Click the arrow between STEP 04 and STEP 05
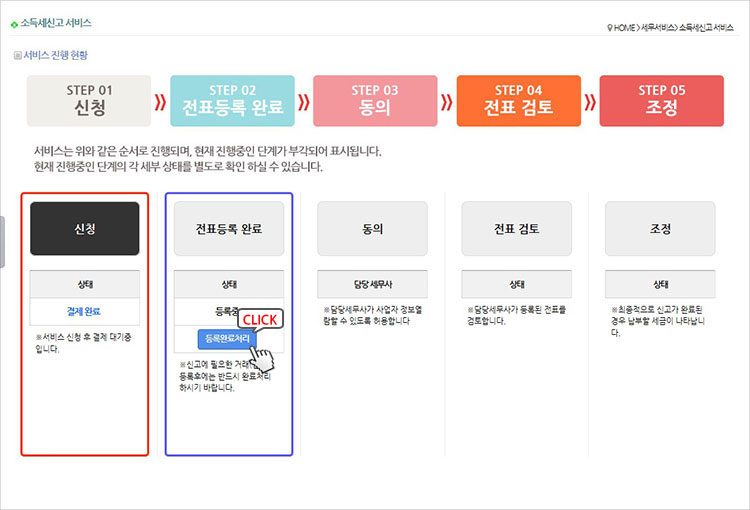 pos(590,101)
